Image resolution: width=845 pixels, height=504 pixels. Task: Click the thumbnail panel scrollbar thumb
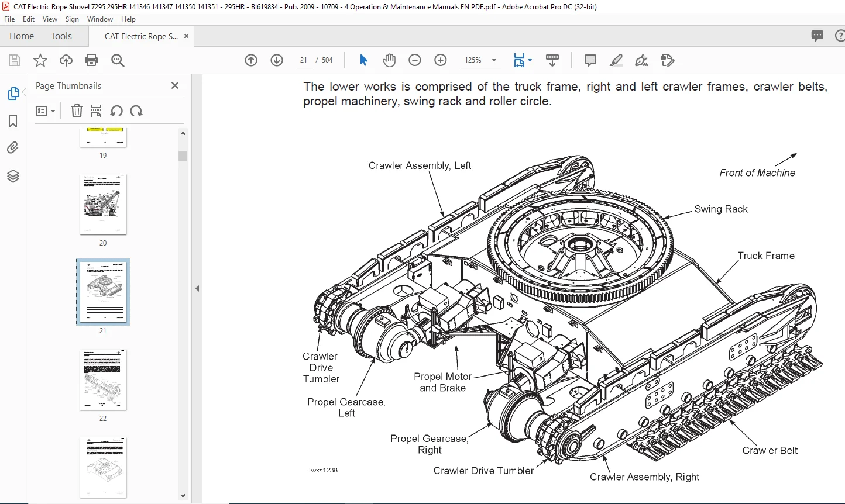coord(183,155)
